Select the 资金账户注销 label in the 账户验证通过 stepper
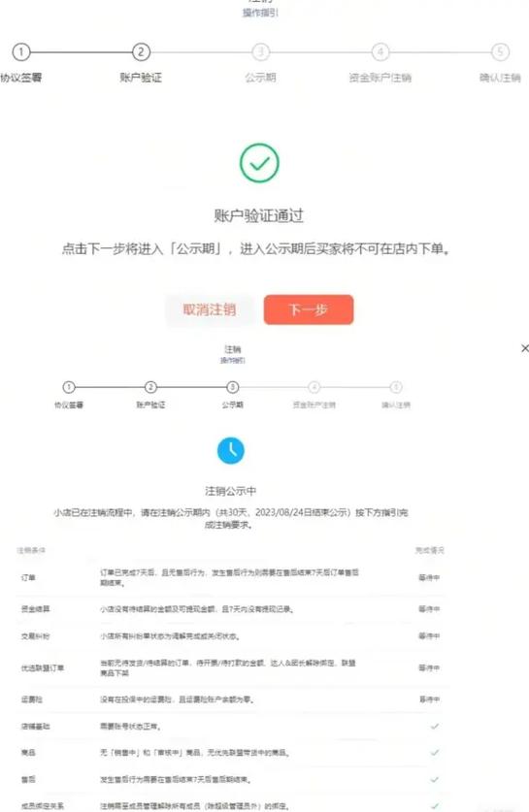Screen dimensions: 529x812 [x=380, y=78]
